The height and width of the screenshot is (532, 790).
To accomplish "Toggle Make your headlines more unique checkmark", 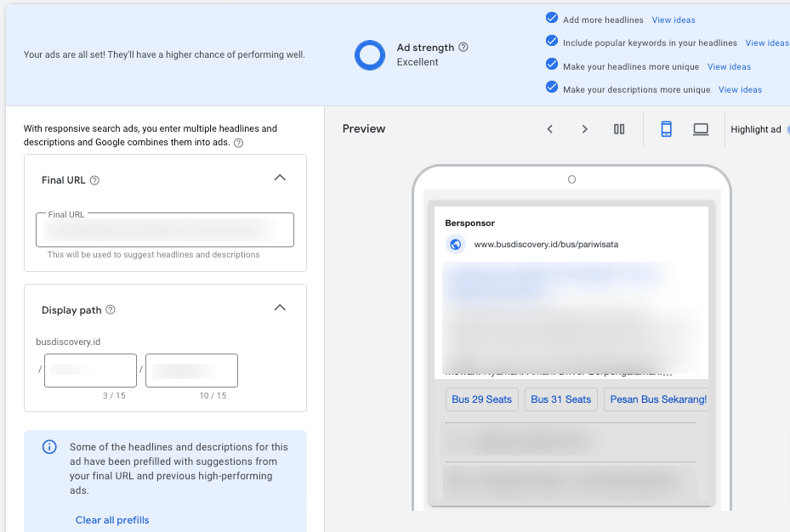I will click(552, 65).
